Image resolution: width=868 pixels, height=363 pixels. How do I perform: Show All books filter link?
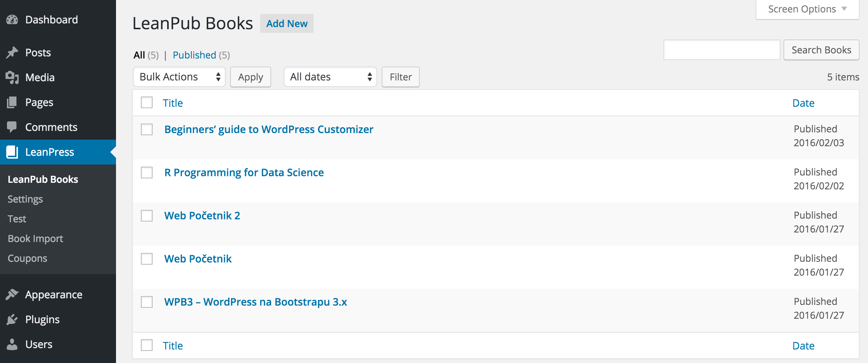139,55
